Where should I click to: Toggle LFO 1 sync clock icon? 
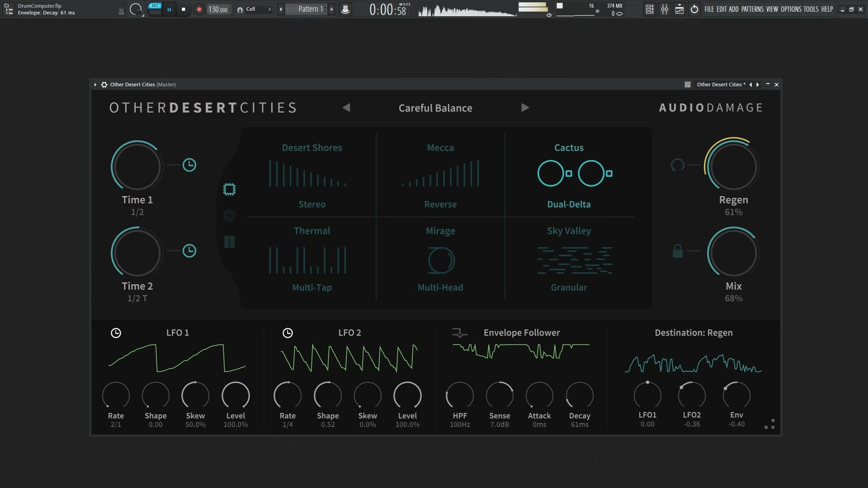tap(116, 333)
